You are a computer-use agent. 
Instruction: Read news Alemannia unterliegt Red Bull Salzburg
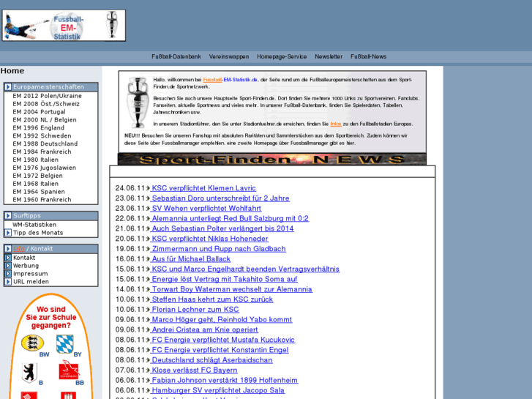[230, 218]
